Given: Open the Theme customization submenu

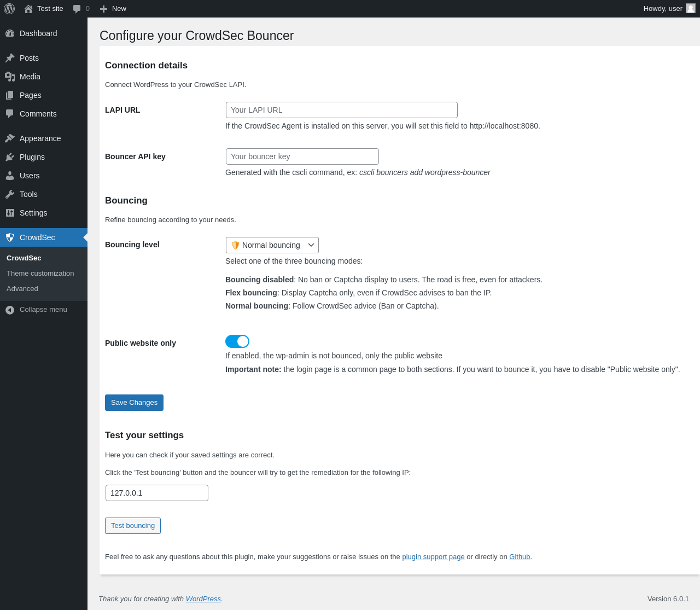Looking at the screenshot, I should click(x=40, y=274).
